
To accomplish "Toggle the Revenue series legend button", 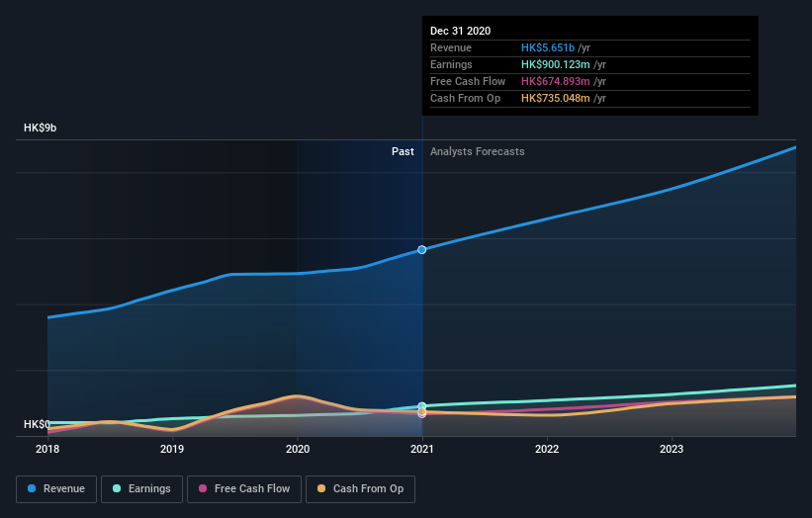I will (56, 489).
